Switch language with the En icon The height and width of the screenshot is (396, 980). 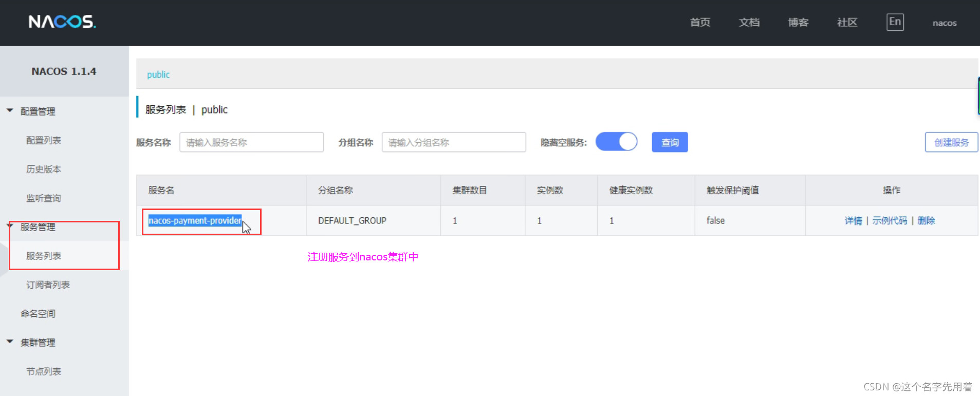pyautogui.click(x=895, y=22)
